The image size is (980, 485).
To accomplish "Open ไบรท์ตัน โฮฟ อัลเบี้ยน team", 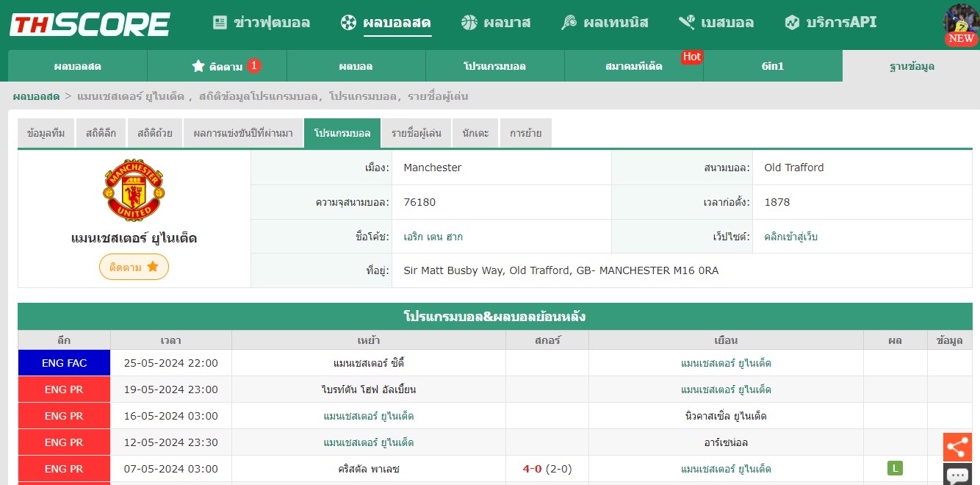I will (369, 389).
